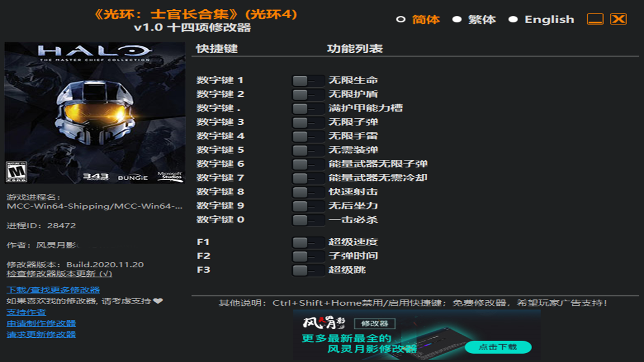
Task: Enable 超级速度 F1 toggle
Action: (308, 242)
